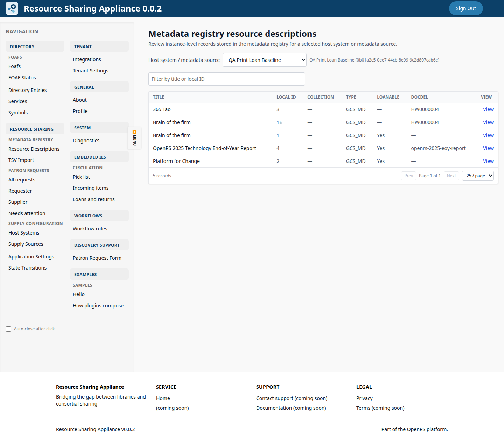The image size is (504, 444).
Task: View OpenRS 2025 Technology End-of-Year Report record
Action: [x=488, y=148]
